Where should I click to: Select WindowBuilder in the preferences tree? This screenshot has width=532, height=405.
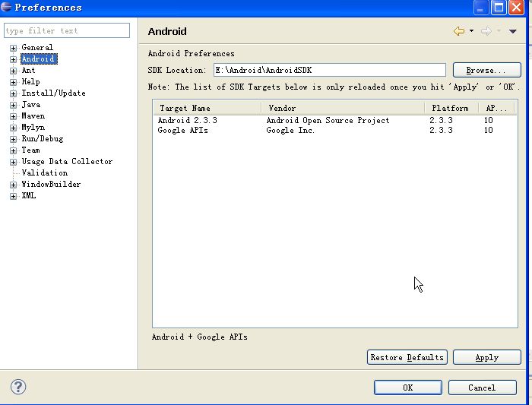point(51,184)
